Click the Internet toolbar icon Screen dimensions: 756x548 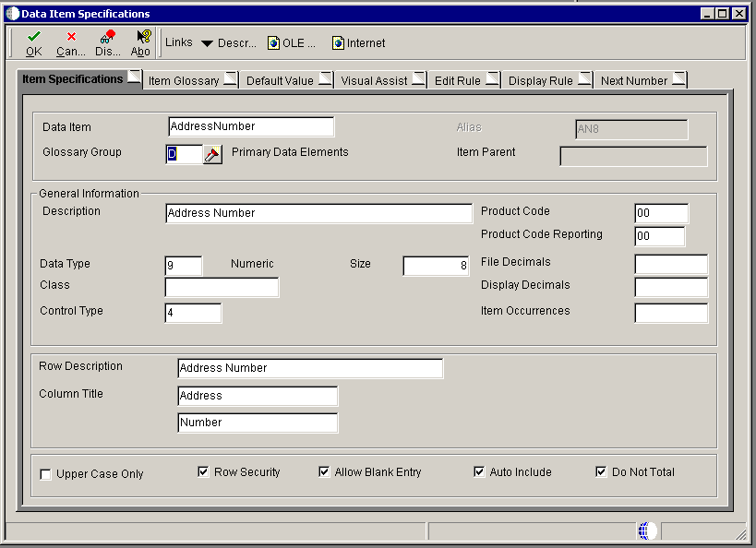coord(338,43)
